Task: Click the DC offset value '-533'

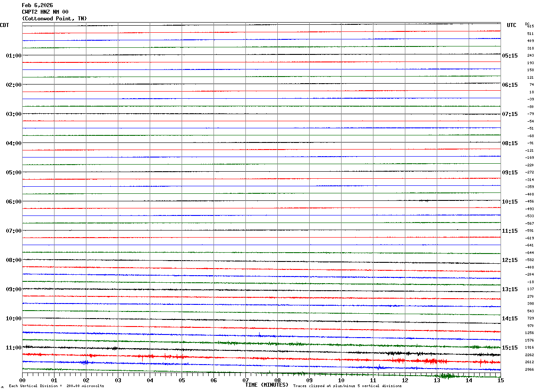Action: coord(529,216)
